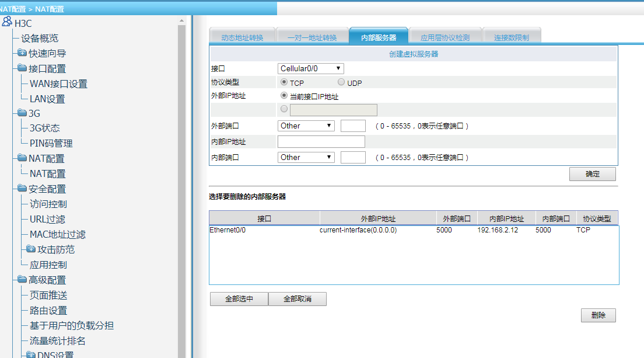Open 应用控制 page

(x=48, y=265)
